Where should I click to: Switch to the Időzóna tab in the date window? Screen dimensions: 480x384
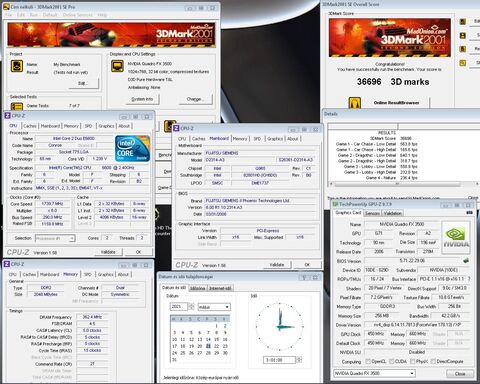tap(197, 288)
